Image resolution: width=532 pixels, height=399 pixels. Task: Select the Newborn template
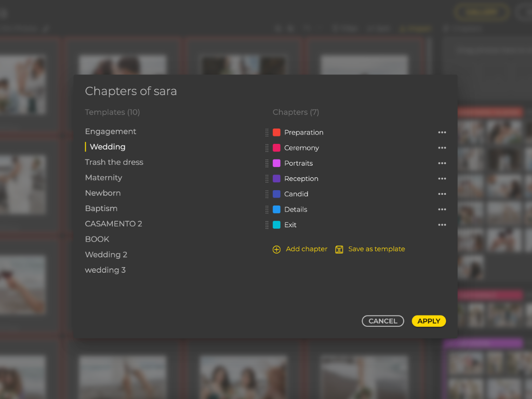click(x=103, y=193)
